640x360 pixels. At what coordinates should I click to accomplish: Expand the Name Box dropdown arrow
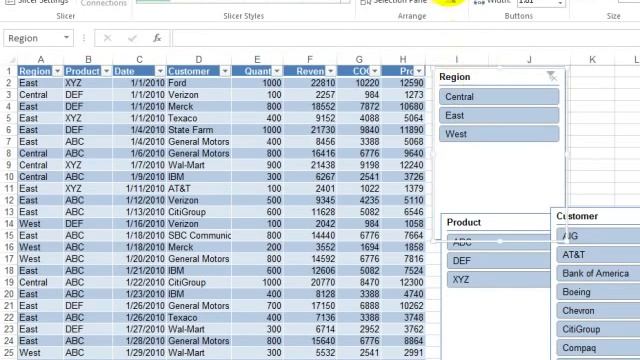[66, 38]
